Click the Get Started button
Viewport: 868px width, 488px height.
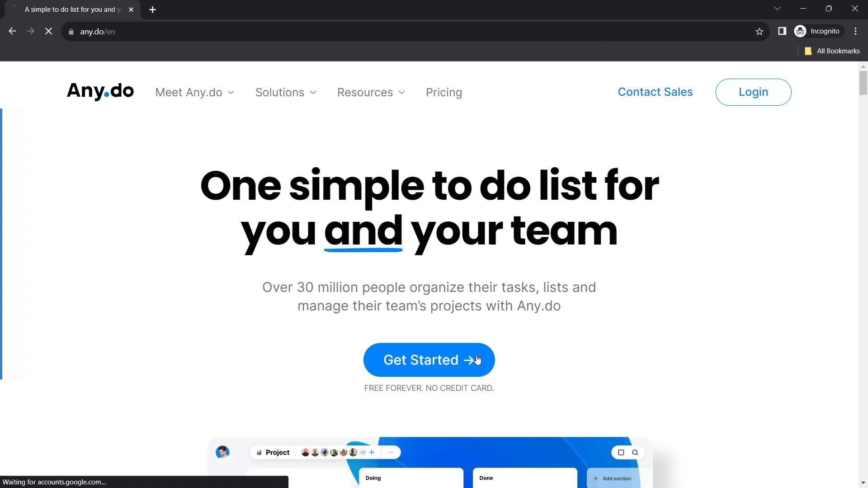(x=429, y=360)
